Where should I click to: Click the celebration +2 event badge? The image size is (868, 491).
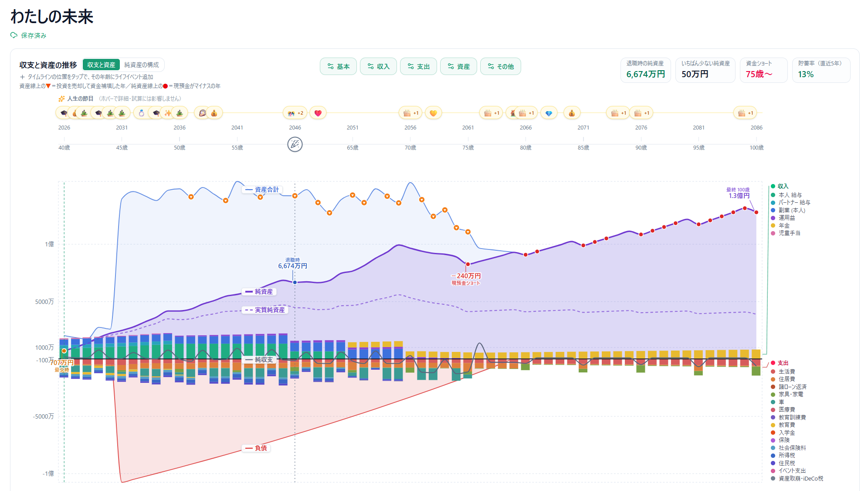click(x=295, y=113)
